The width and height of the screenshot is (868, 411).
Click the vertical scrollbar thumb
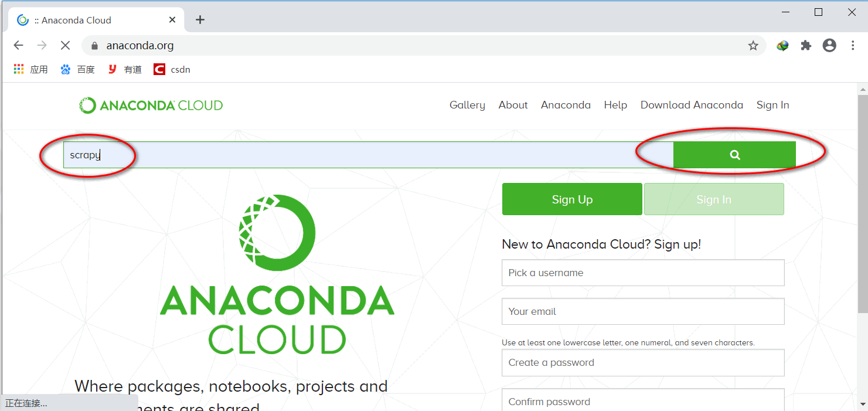[x=863, y=205]
